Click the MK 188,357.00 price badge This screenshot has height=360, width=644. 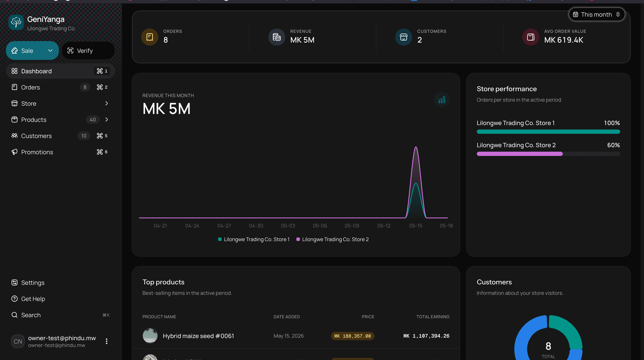pos(352,336)
